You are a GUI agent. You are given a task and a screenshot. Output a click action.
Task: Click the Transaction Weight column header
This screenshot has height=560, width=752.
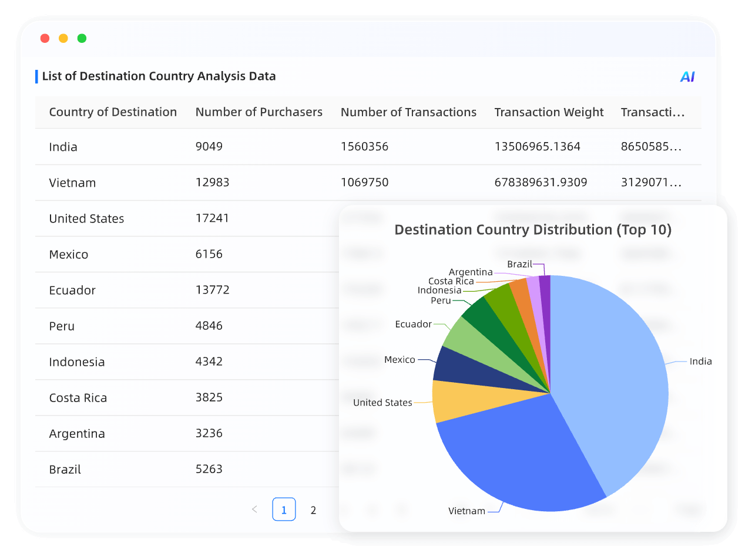coord(549,112)
